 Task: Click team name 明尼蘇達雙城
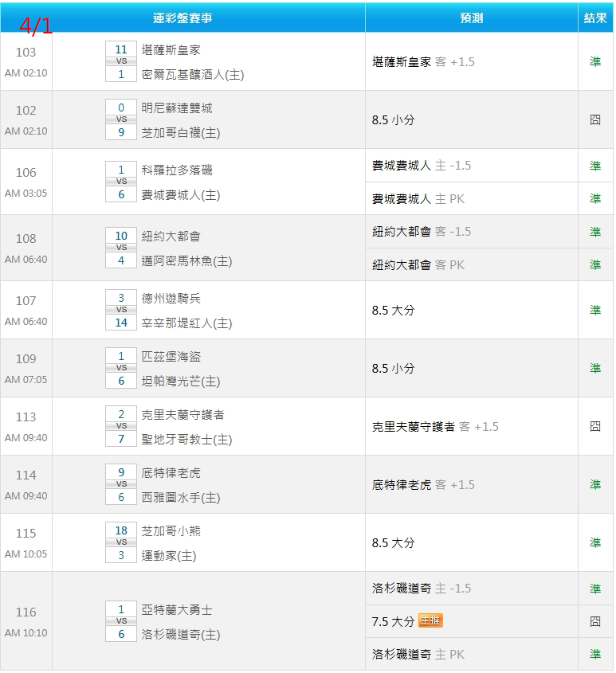point(177,108)
